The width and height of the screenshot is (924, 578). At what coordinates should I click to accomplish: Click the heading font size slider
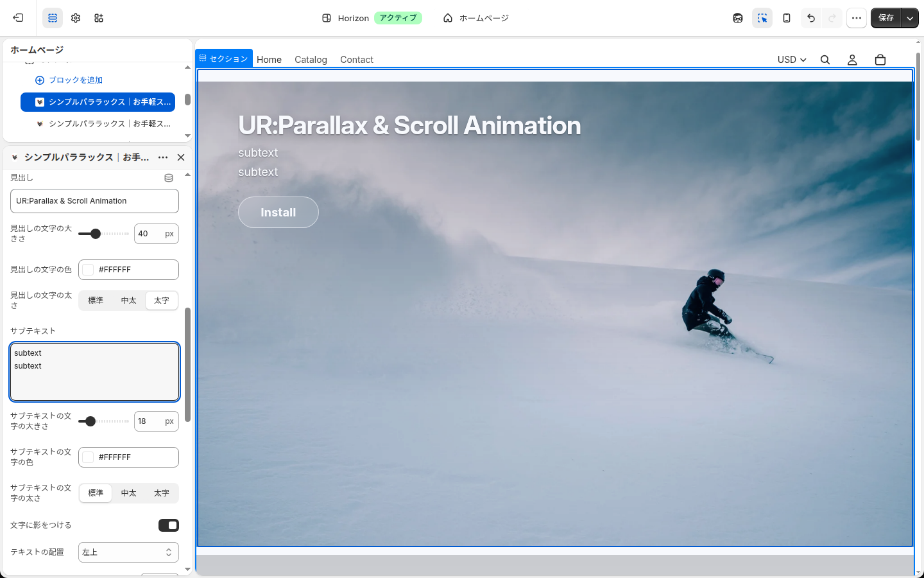(x=103, y=234)
